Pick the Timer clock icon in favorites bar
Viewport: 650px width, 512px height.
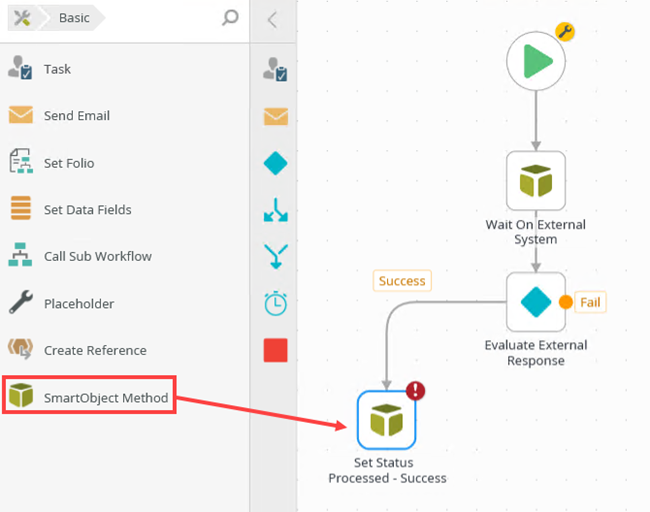[276, 303]
